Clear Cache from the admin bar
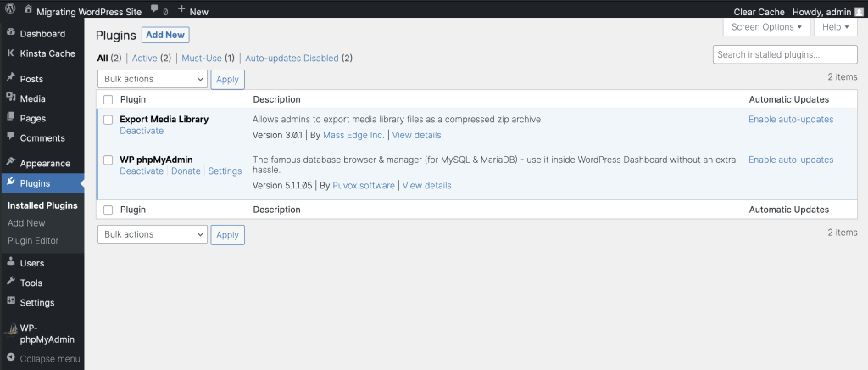This screenshot has width=868, height=370. coord(759,12)
